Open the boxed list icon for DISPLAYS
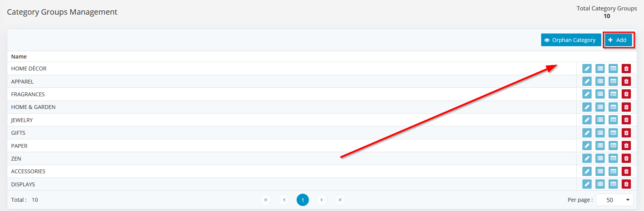 (613, 184)
